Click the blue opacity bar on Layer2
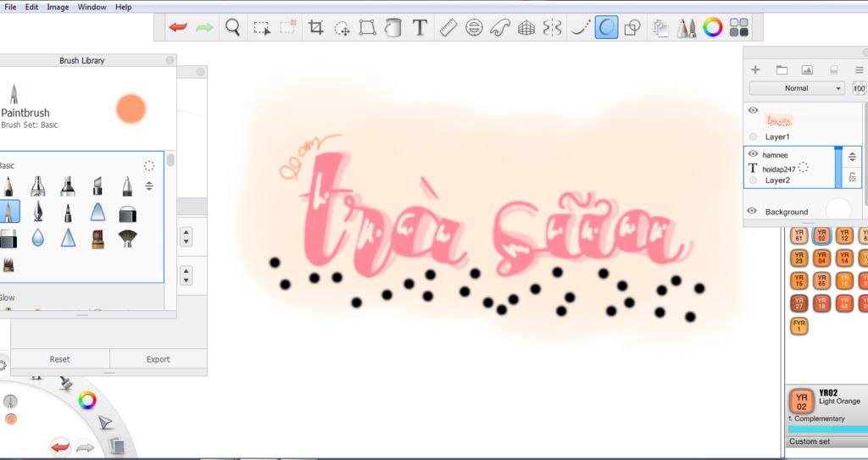 point(838,167)
